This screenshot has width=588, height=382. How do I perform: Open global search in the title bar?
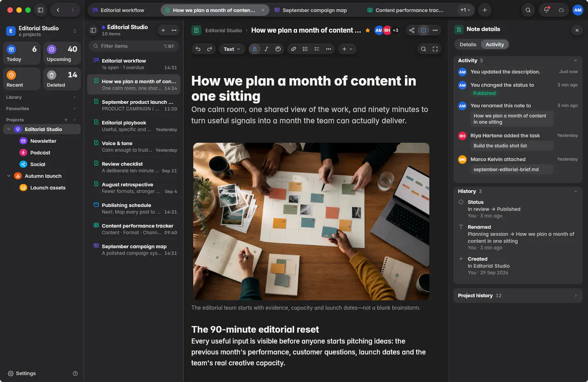(x=528, y=10)
